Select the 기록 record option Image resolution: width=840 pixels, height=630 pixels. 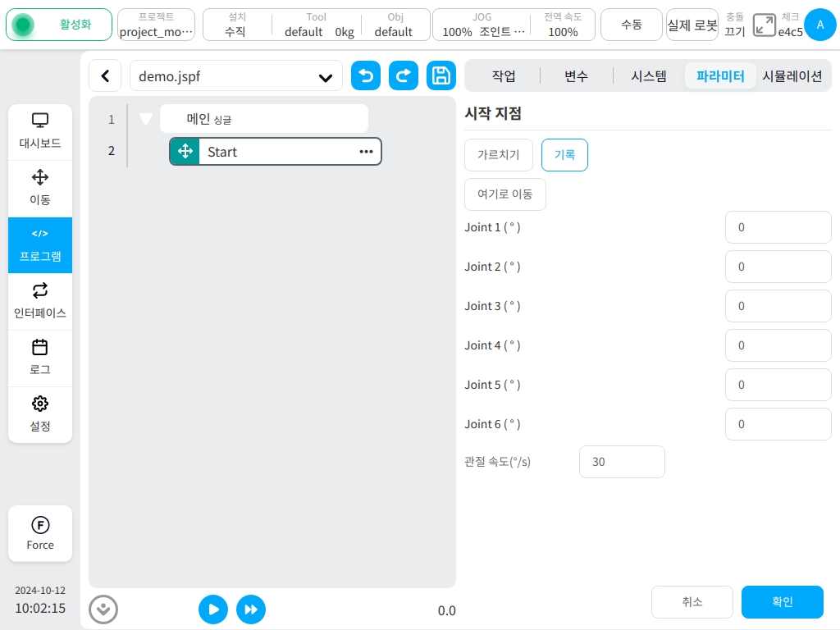tap(564, 155)
